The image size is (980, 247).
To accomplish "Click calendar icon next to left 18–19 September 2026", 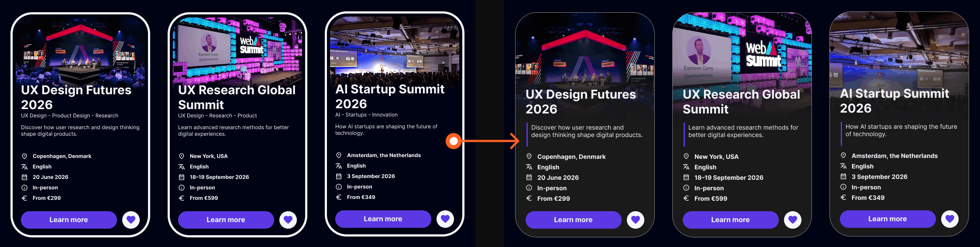I will (x=182, y=177).
